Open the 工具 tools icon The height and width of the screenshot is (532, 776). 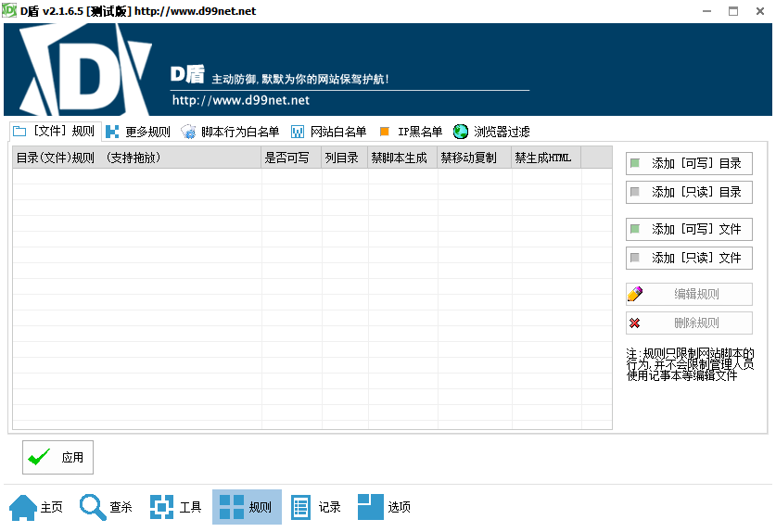(162, 507)
